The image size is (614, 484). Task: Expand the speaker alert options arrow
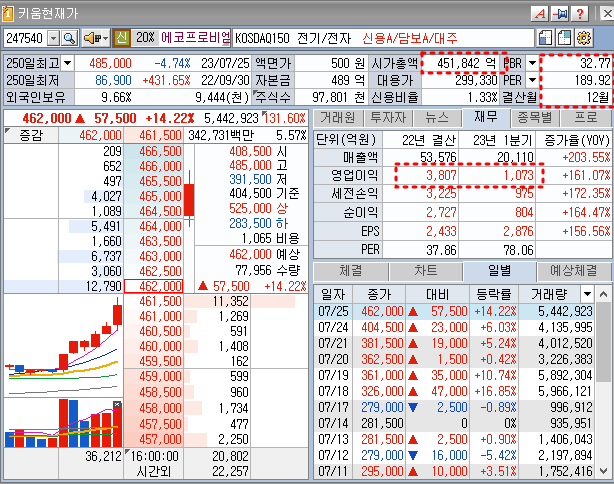105,38
